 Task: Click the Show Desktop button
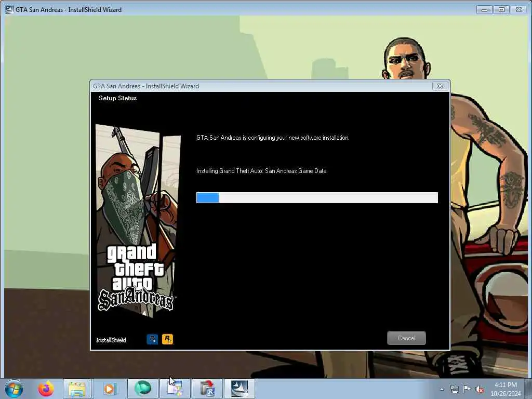click(x=528, y=389)
